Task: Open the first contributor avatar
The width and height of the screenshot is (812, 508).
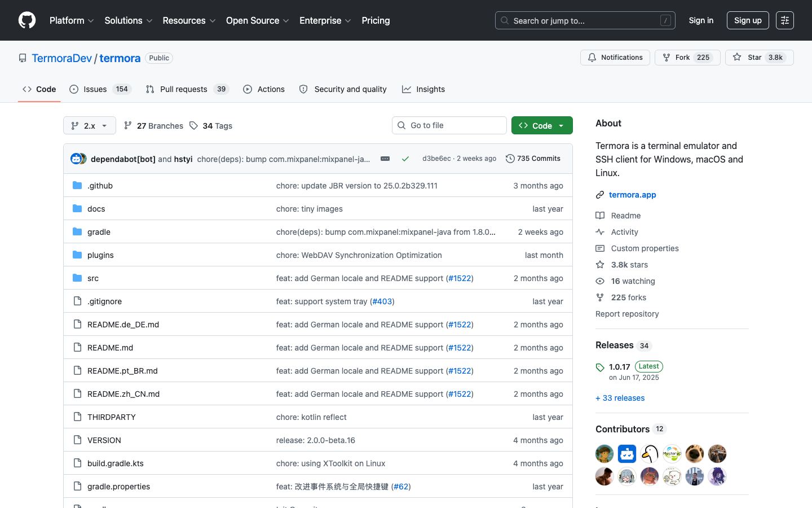Action: (x=604, y=454)
